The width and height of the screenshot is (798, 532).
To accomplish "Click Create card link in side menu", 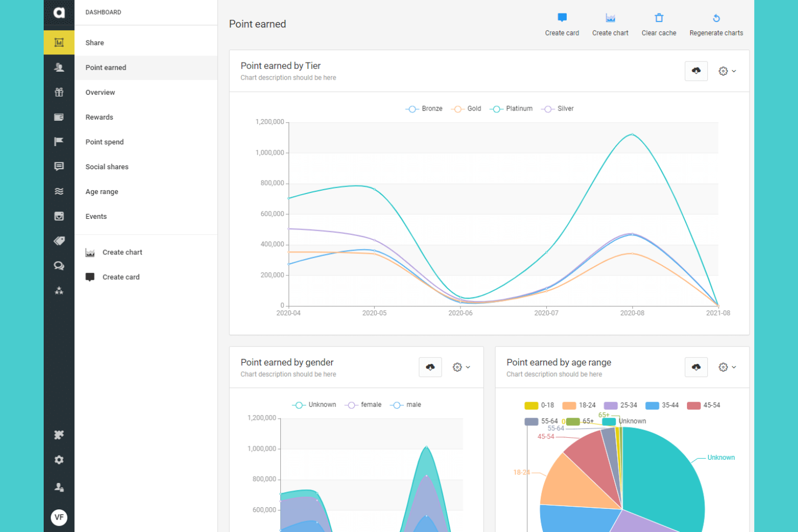I will pyautogui.click(x=113, y=277).
